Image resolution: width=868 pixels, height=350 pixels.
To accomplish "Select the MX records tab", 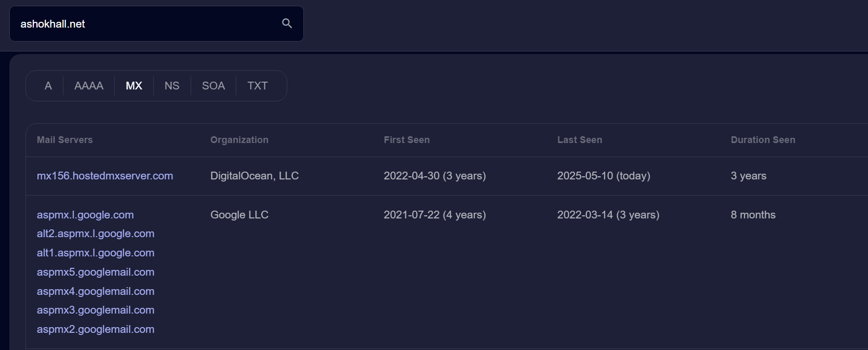I will pos(134,86).
